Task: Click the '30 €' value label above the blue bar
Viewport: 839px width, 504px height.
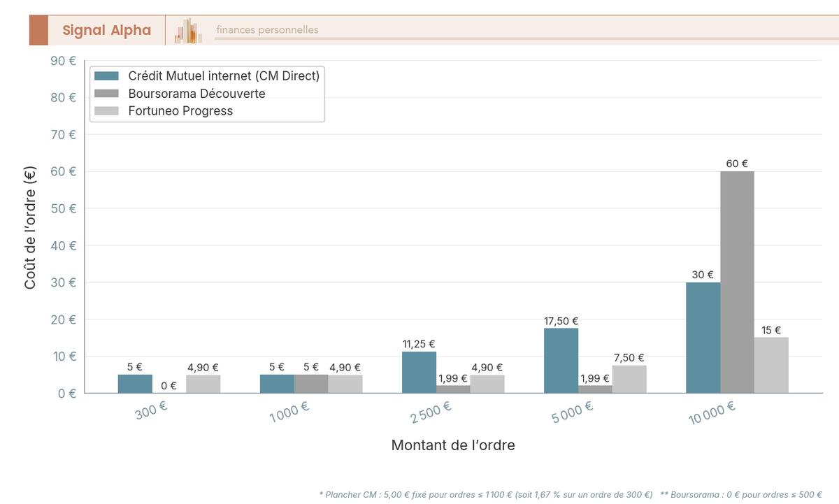Action: pos(703,275)
